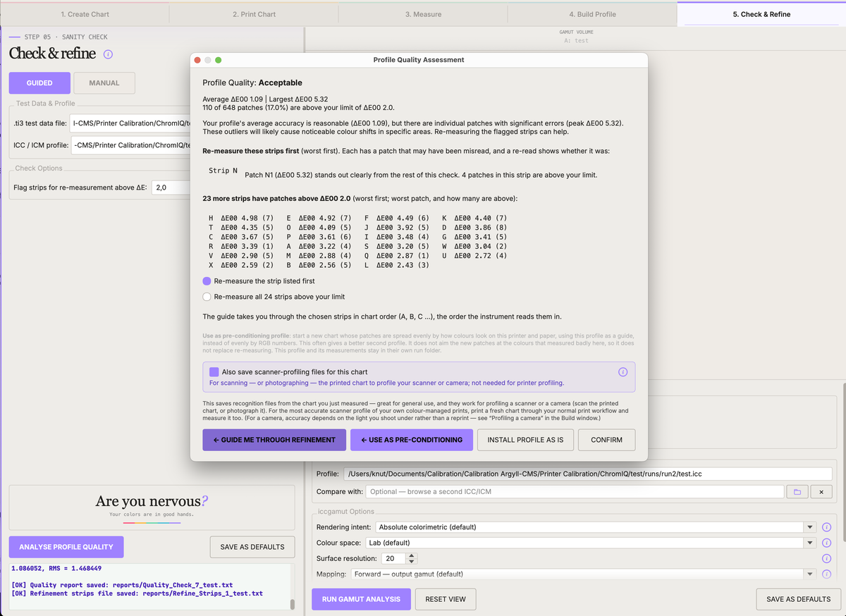Screen dimensions: 846x616
Task: Click the Confirm button
Action: click(607, 440)
